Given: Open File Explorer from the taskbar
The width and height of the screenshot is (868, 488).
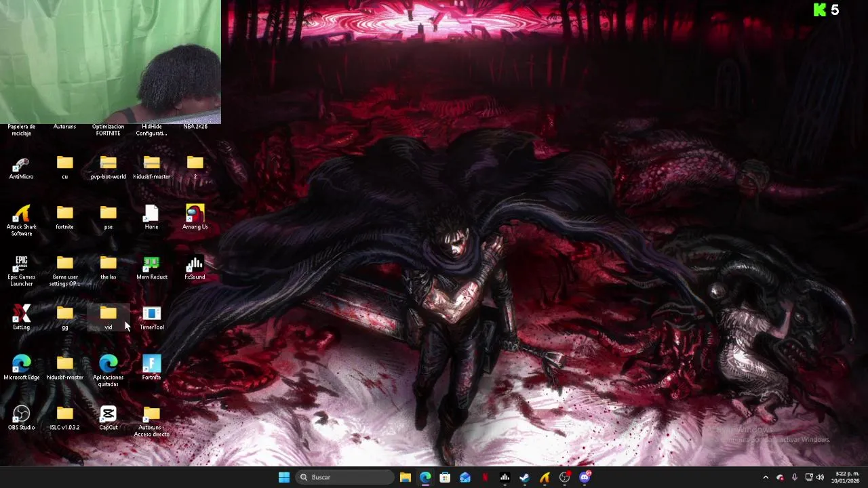Looking at the screenshot, I should click(x=405, y=477).
